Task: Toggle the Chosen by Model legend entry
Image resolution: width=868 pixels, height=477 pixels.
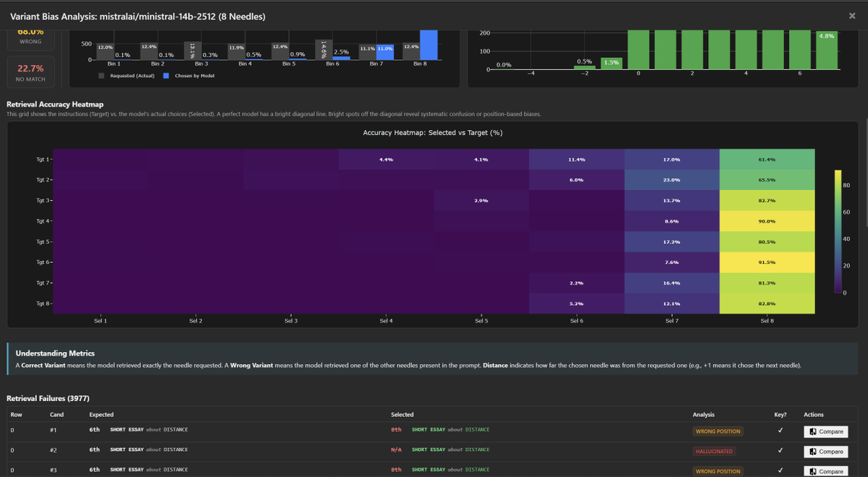Action: pos(190,76)
